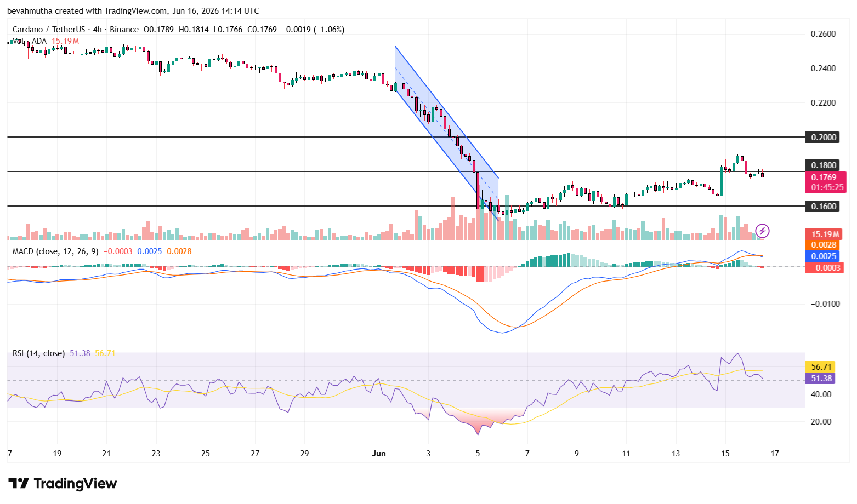Click the blue MACD label 0.0025
Image resolution: width=857 pixels, height=504 pixels.
coord(824,256)
